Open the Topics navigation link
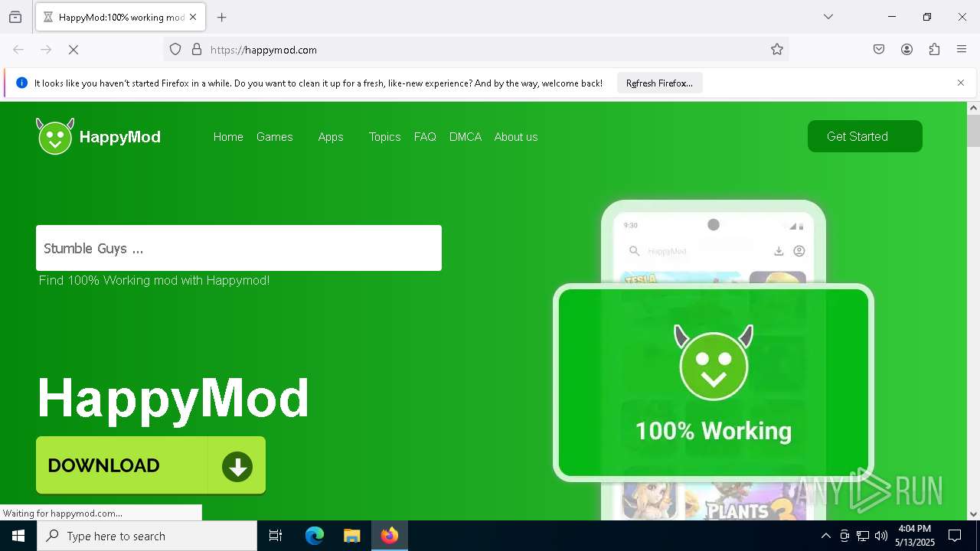The width and height of the screenshot is (980, 551). [384, 137]
